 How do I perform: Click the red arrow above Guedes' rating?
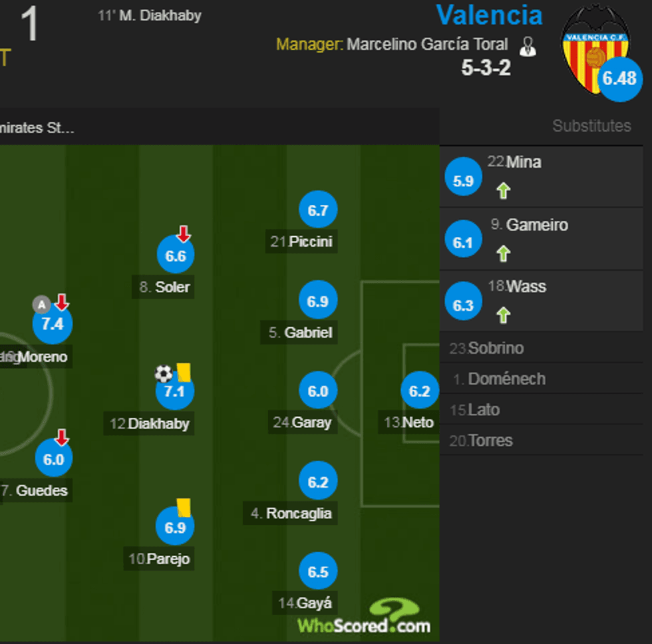click(x=61, y=437)
